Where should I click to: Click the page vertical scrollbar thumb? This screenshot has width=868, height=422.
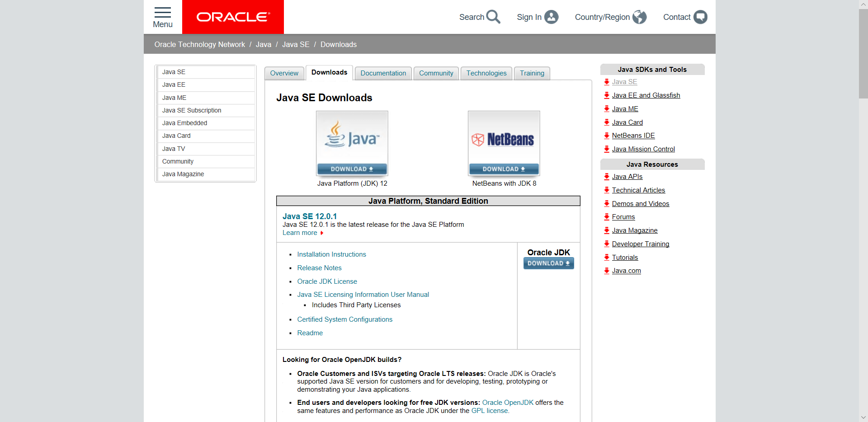[x=863, y=53]
